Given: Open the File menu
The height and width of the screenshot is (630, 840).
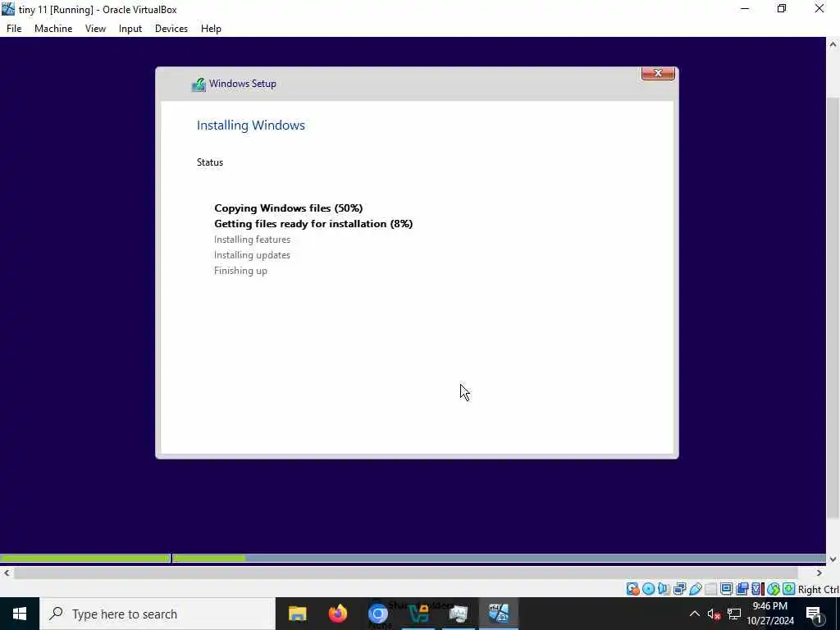Looking at the screenshot, I should (x=14, y=29).
